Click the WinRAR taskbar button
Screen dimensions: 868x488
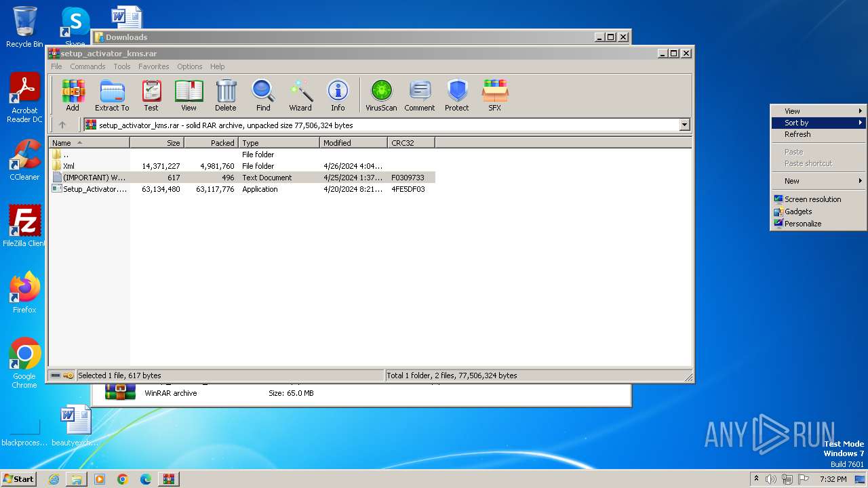(168, 479)
